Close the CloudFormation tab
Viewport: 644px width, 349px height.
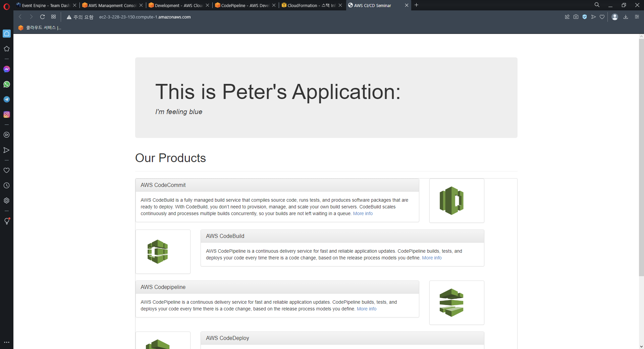click(x=340, y=5)
